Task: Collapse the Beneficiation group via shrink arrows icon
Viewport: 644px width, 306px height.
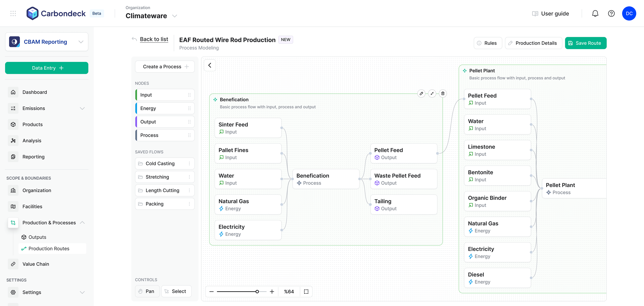Action: click(432, 93)
